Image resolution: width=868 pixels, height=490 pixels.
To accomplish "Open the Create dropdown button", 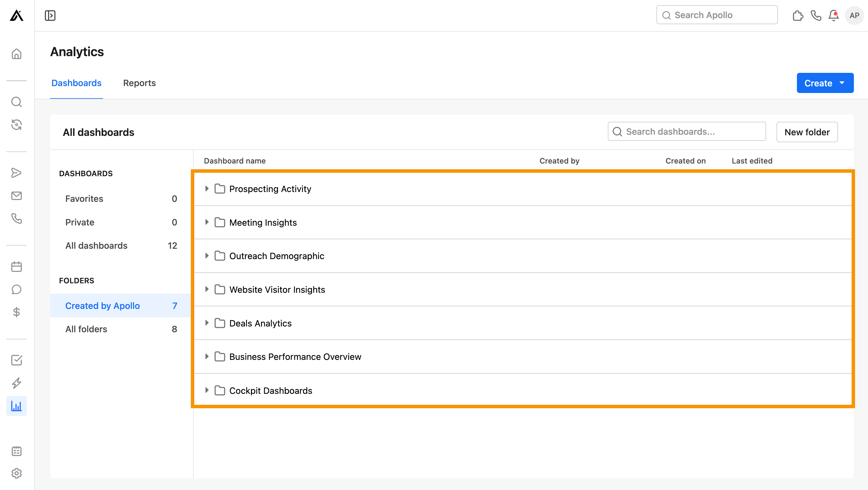I will [825, 83].
